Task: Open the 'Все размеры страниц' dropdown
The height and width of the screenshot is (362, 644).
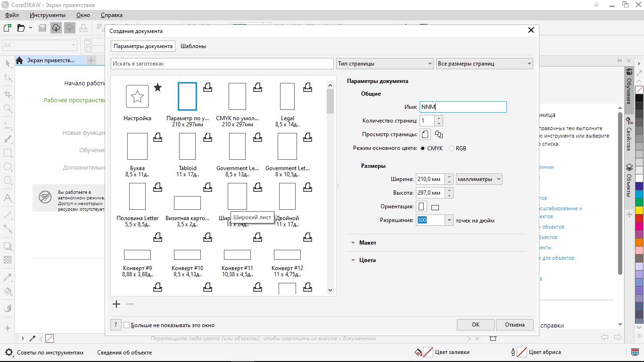Action: (x=484, y=64)
